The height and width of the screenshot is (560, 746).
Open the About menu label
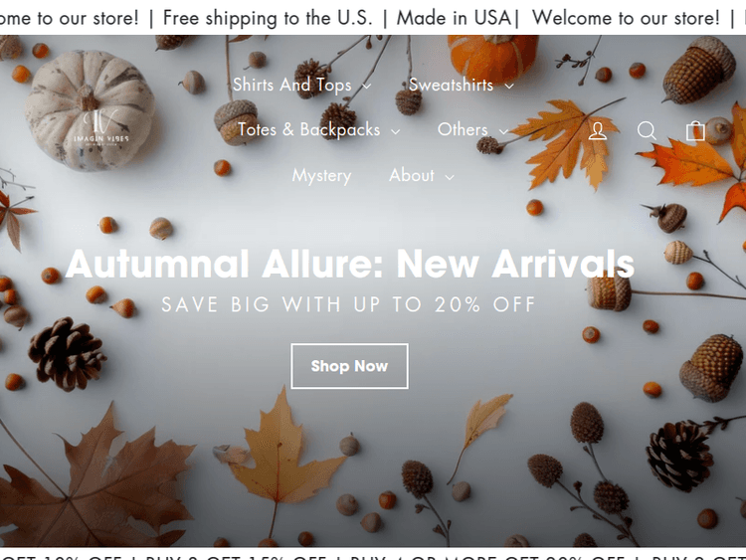412,175
